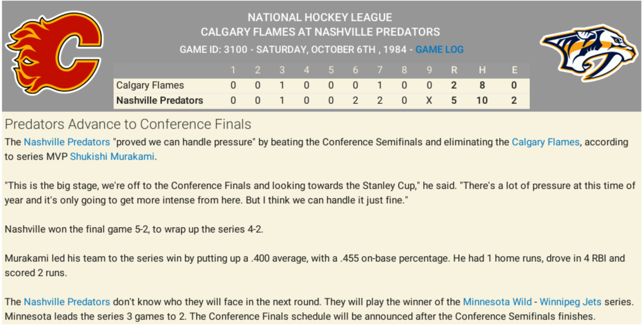Select bold Nashville Predators name in line score
This screenshot has height=325, width=644.
160,100
